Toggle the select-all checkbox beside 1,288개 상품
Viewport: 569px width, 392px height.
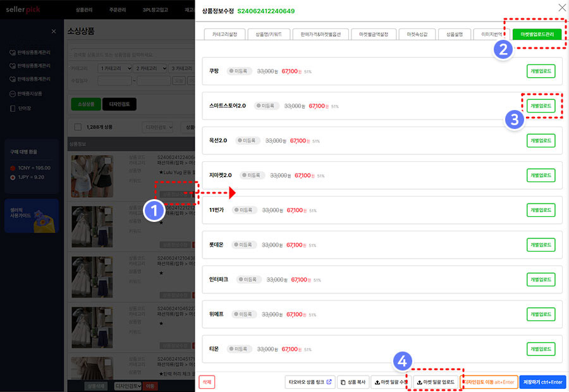pyautogui.click(x=78, y=127)
